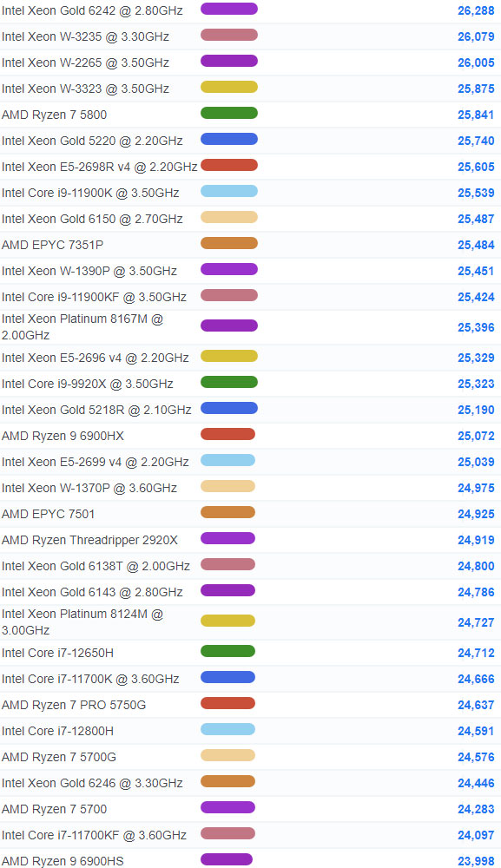
Task: Click the 25,487 score
Action: (x=476, y=219)
